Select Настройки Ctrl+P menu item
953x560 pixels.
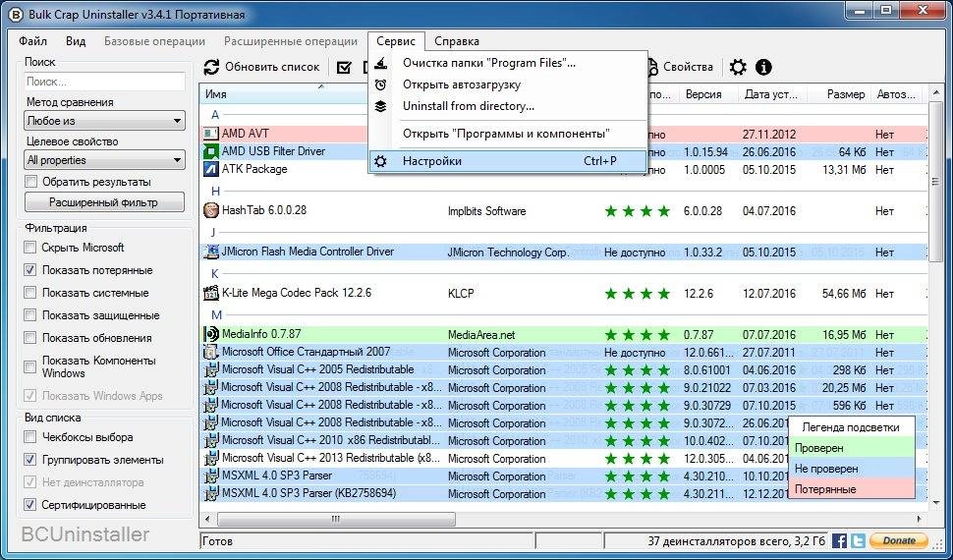point(508,161)
